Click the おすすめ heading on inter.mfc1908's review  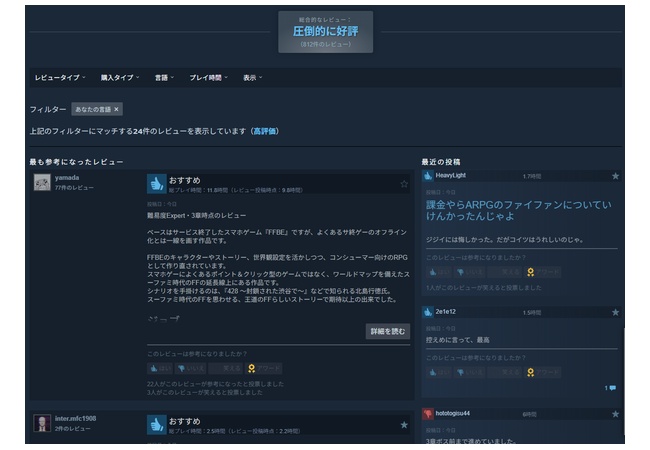point(184,421)
